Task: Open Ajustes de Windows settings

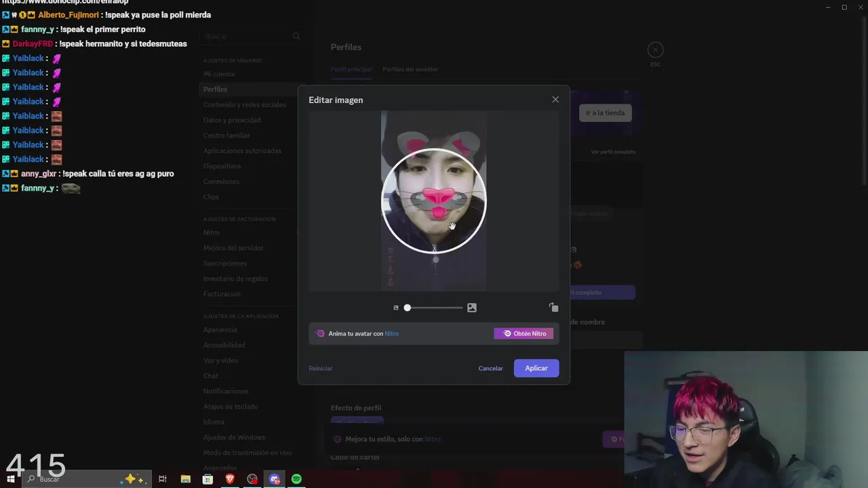Action: pyautogui.click(x=234, y=437)
